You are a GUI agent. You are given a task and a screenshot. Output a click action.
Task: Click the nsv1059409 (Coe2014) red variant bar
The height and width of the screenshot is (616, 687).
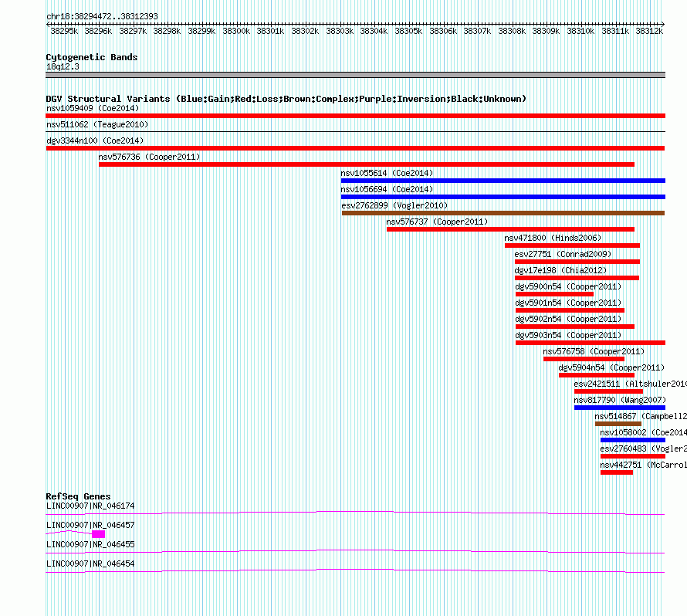click(x=355, y=116)
